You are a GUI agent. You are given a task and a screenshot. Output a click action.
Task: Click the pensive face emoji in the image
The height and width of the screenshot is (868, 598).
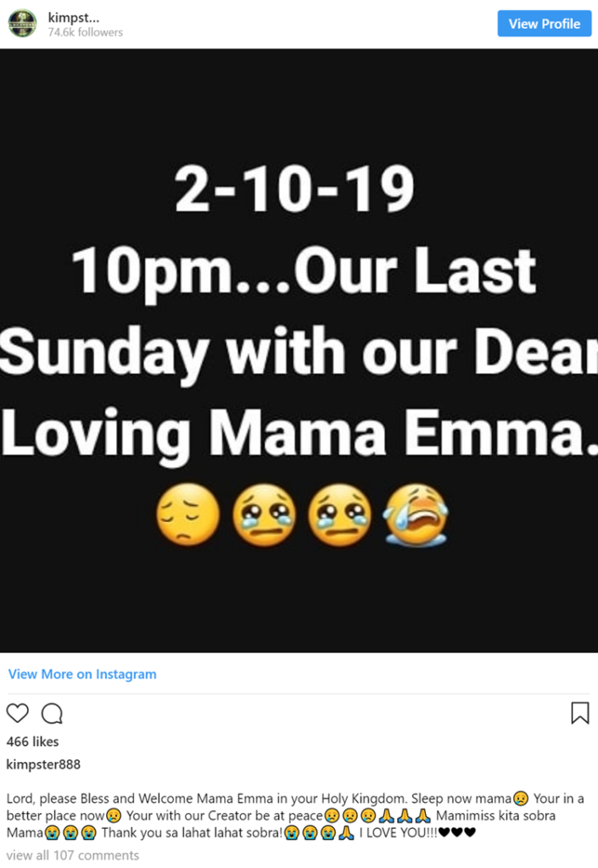pos(187,515)
